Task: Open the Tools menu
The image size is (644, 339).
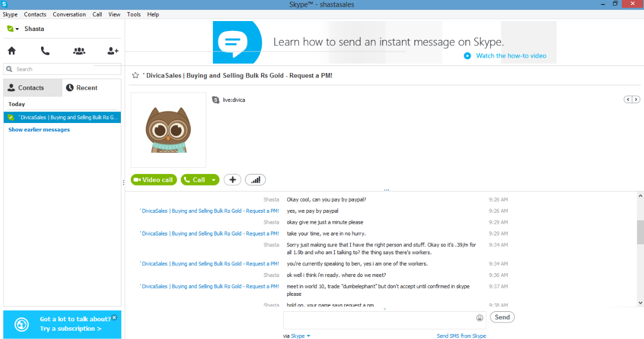Action: (x=134, y=14)
